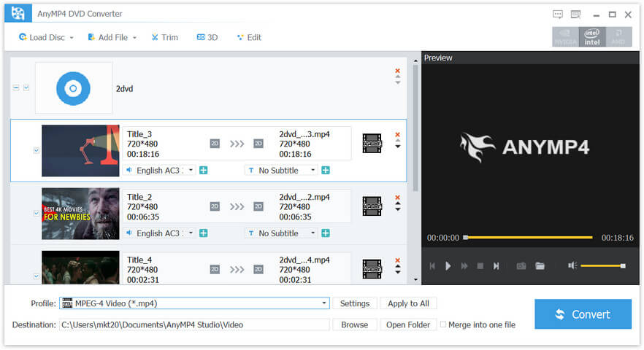Expand English AC3 audio dropdown for Title_3
The image size is (644, 350).
click(x=191, y=171)
